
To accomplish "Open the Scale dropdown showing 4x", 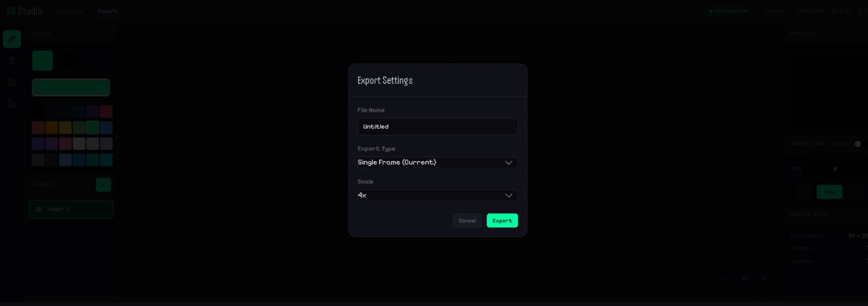I will [x=437, y=195].
